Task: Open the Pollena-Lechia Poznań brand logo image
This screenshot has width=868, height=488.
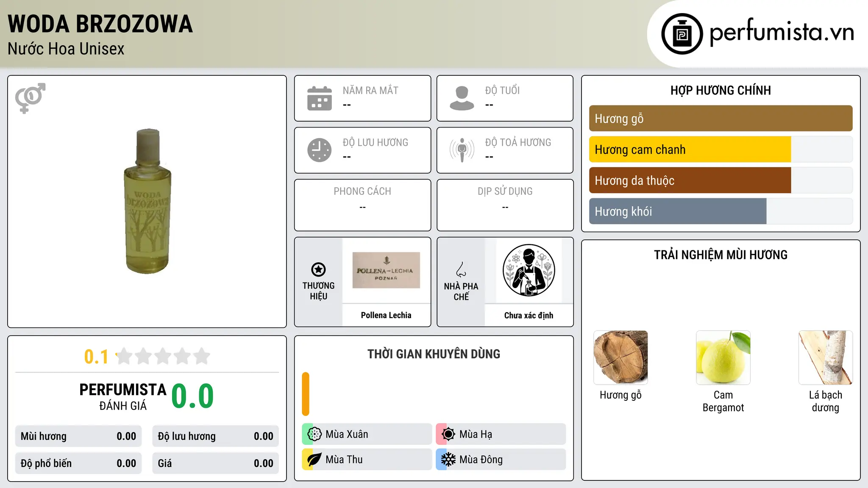Action: tap(386, 270)
